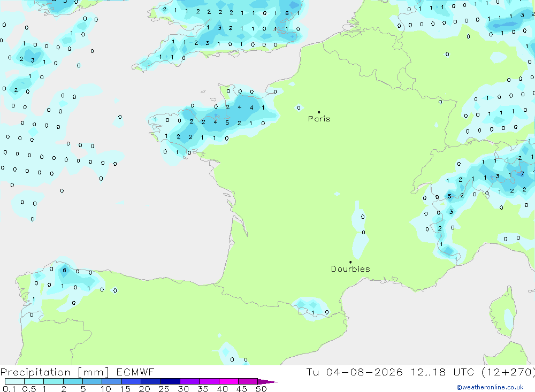Click the '(12+270)' forecast offset text
This screenshot has width=535, height=392.
click(x=508, y=372)
